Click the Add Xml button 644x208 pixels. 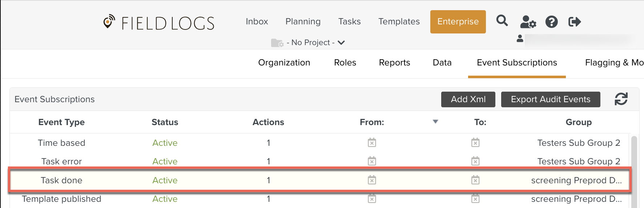(x=468, y=99)
